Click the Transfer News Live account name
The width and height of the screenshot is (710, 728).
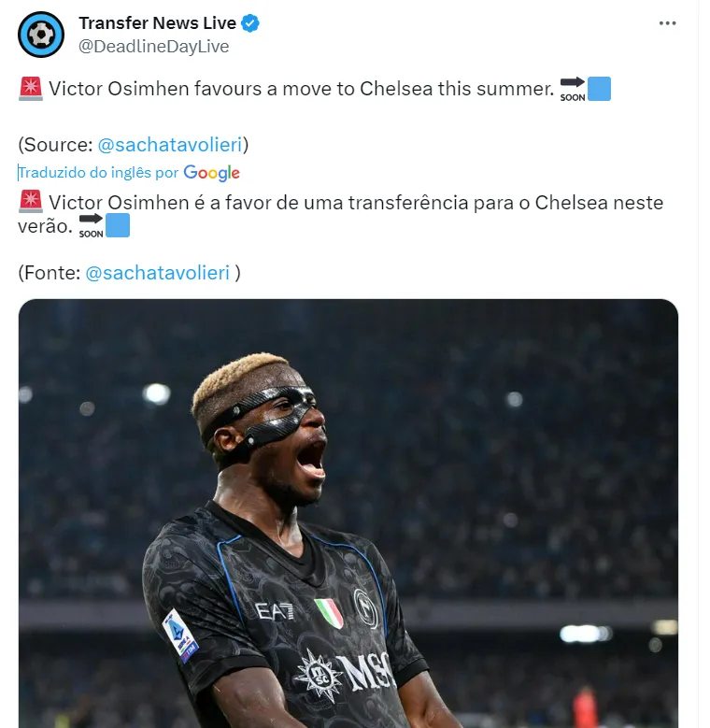point(157,22)
